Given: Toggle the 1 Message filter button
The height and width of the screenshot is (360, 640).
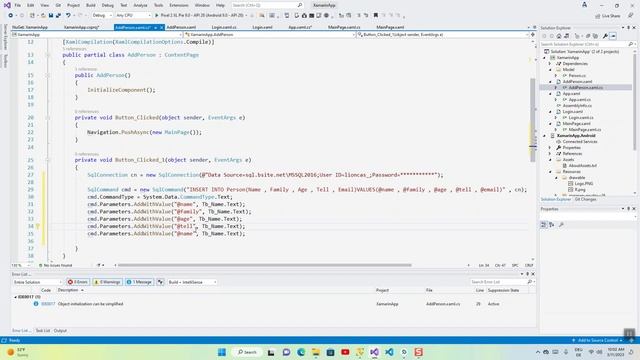Looking at the screenshot, I should click(139, 282).
